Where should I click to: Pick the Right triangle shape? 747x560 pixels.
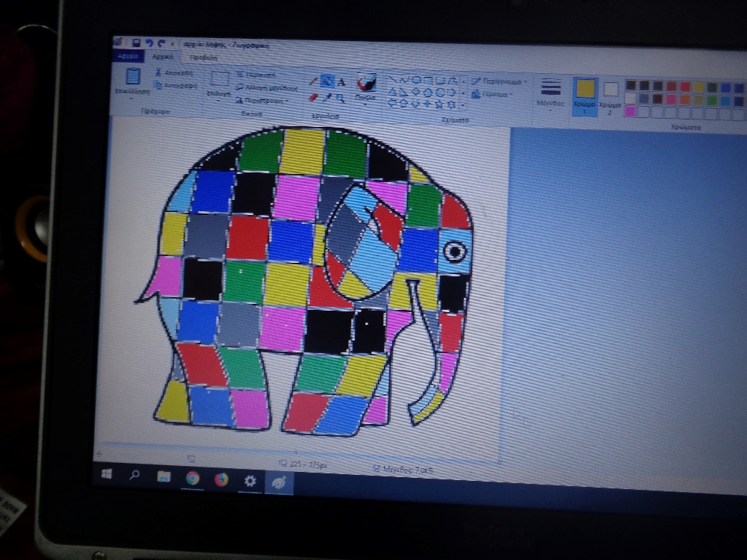[403, 93]
